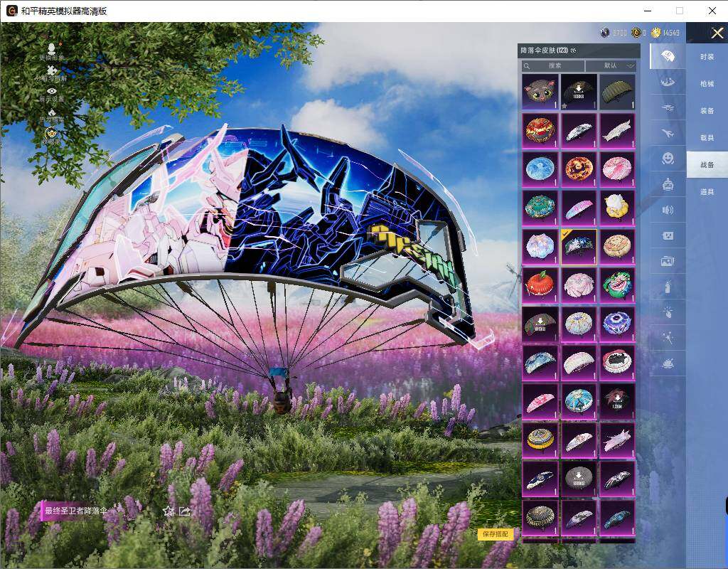
Task: Switch to the 装备 tab
Action: coord(707,110)
